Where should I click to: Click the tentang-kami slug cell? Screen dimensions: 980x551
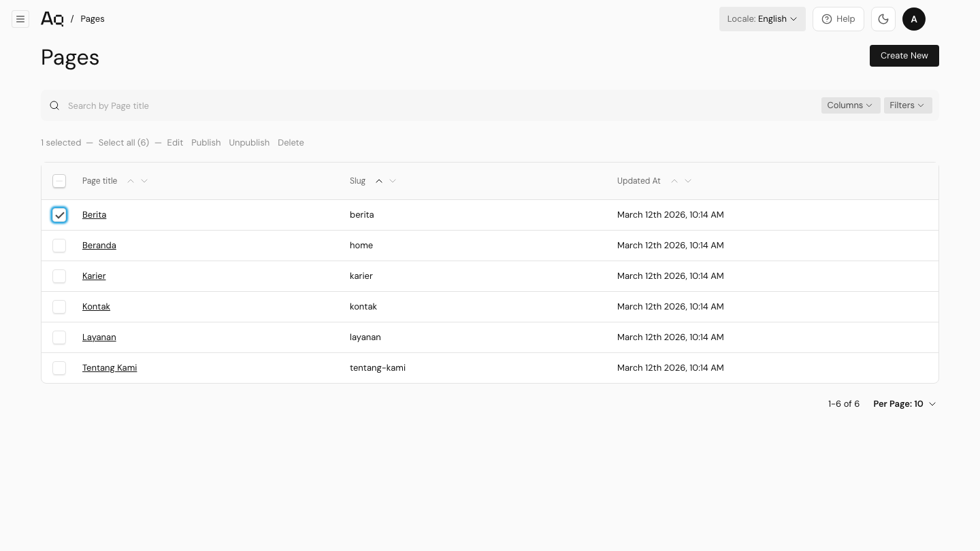(378, 368)
